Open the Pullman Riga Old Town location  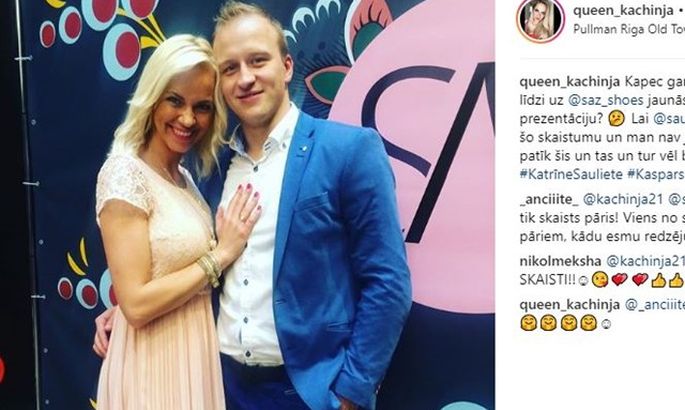pos(629,29)
